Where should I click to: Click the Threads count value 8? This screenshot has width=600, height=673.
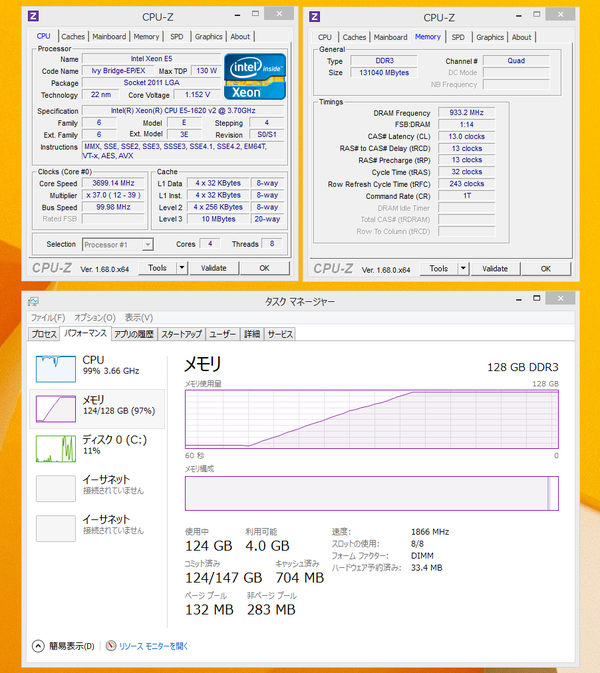[x=272, y=244]
